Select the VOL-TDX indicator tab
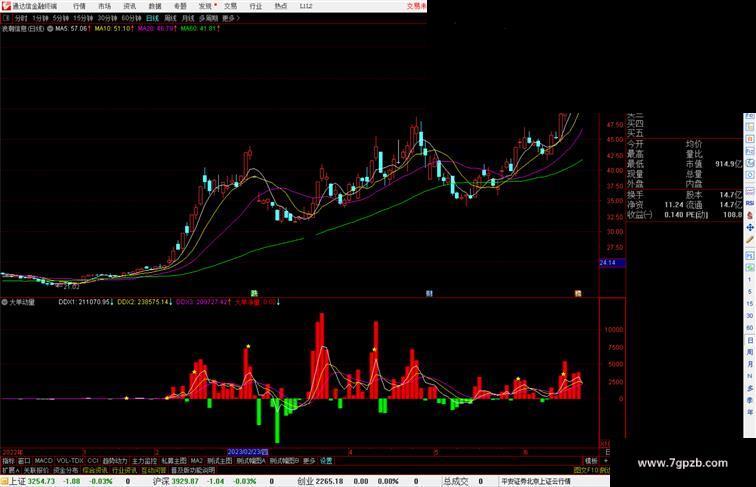 pyautogui.click(x=69, y=461)
